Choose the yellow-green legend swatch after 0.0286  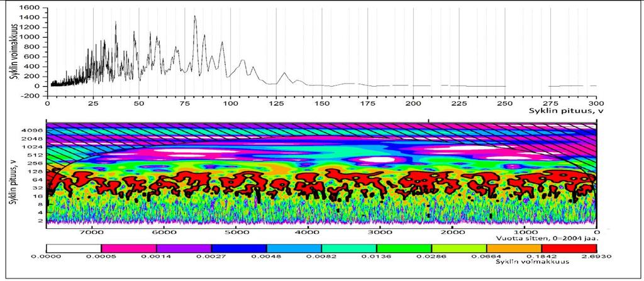pyautogui.click(x=459, y=248)
